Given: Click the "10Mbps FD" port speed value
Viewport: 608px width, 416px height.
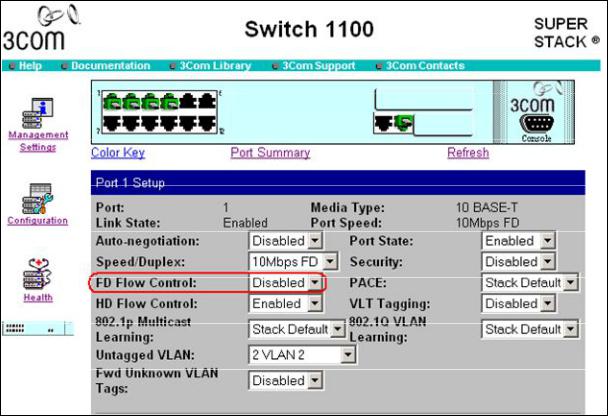Looking at the screenshot, I should pyautogui.click(x=487, y=223).
